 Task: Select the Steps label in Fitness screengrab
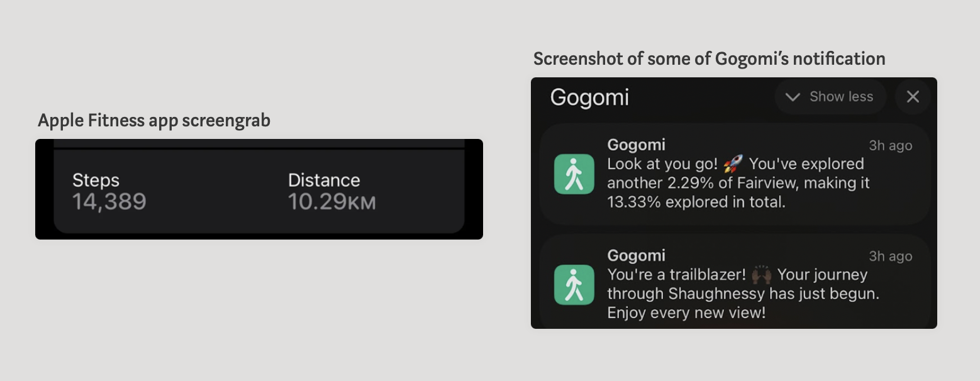click(96, 180)
